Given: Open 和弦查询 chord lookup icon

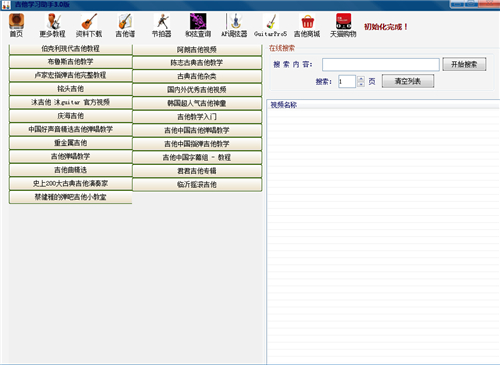Looking at the screenshot, I should pos(198,25).
